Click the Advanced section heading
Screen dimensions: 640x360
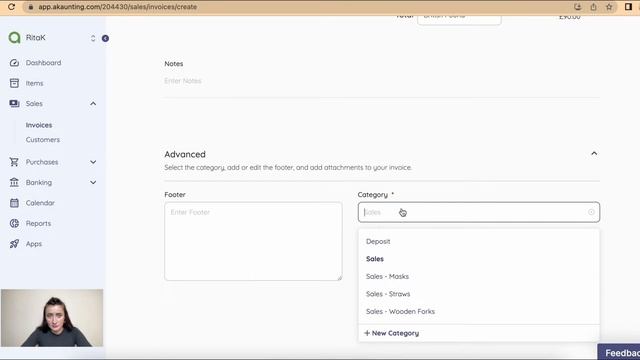185,154
